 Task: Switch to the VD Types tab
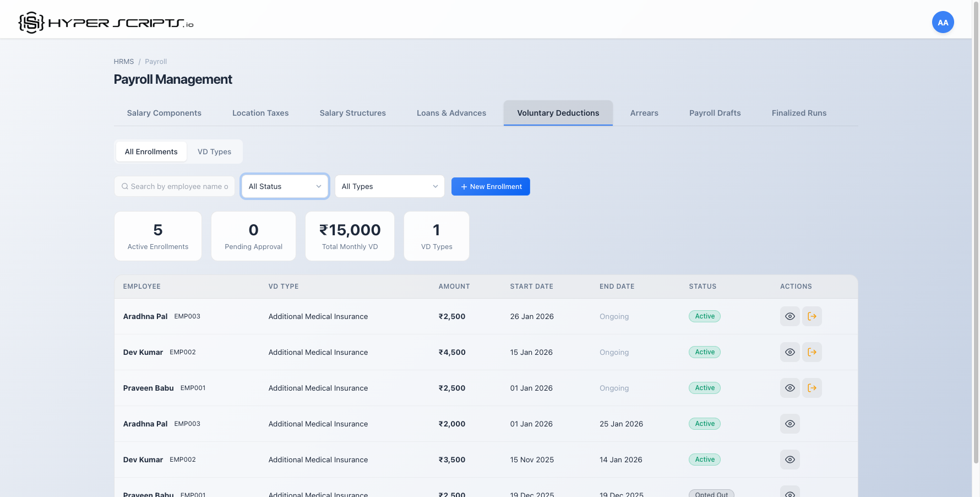click(x=214, y=152)
